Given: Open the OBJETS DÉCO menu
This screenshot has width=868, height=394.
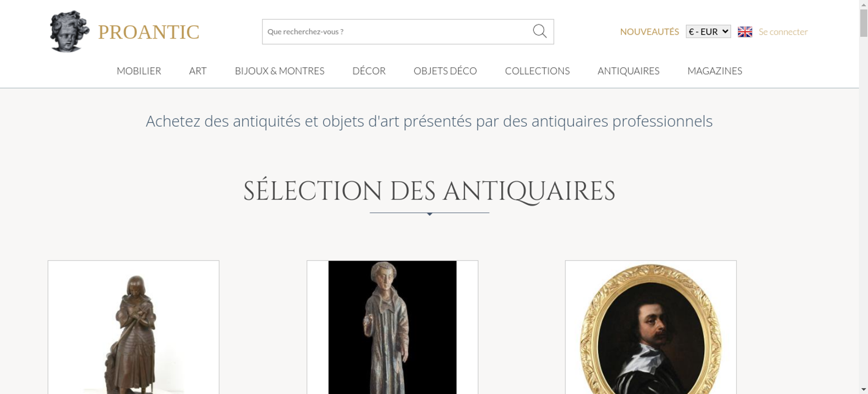Looking at the screenshot, I should (445, 71).
